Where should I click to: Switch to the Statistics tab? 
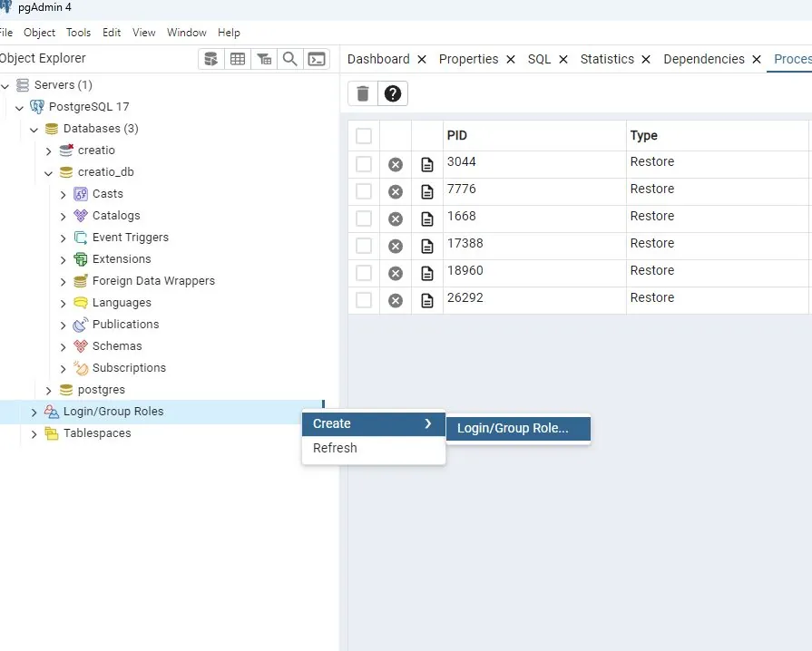click(607, 59)
